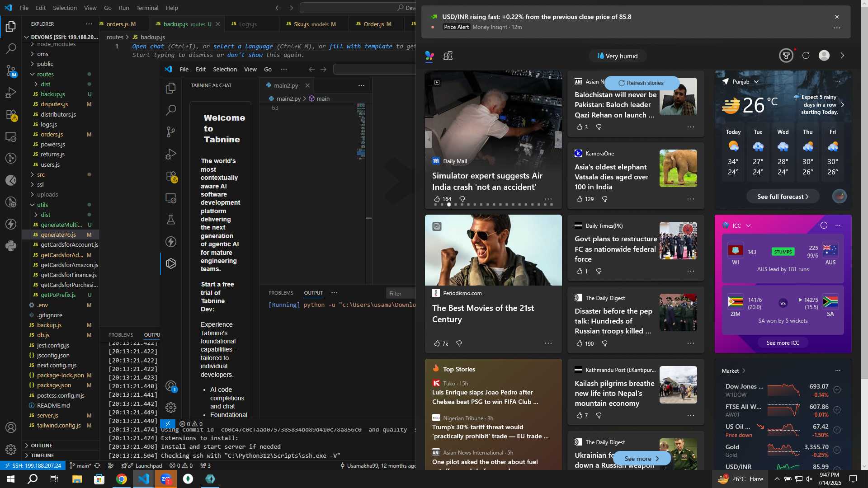Viewport: 868px width, 488px height.
Task: Open Chrome from the taskbar
Action: click(x=122, y=479)
